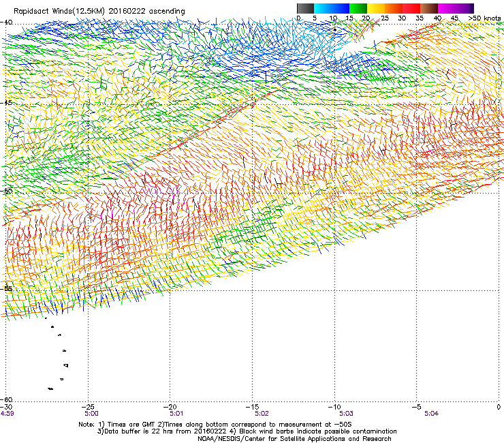
Task: Click the magenta 40-45 knots legend swatch
Action: coord(447,8)
